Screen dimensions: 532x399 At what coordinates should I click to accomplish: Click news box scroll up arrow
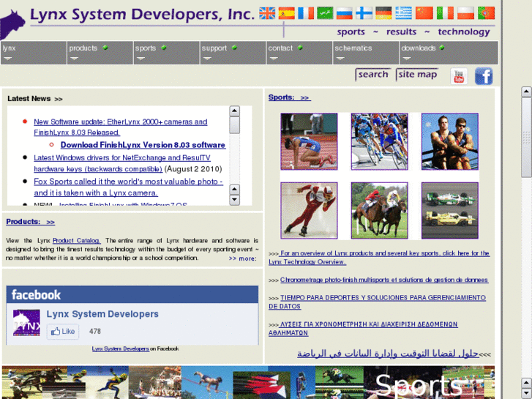coord(234,111)
